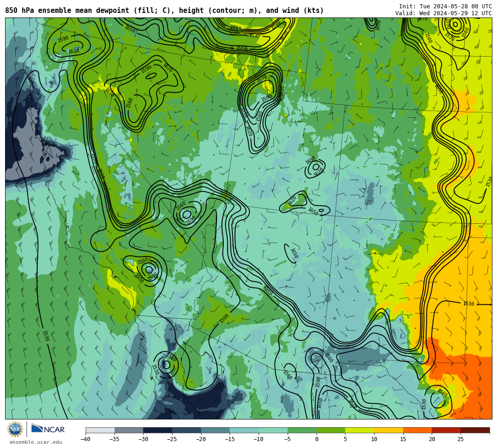This screenshot has height=448, width=497.
Task: Click the -10 colorbar tick label
Action: [x=258, y=439]
